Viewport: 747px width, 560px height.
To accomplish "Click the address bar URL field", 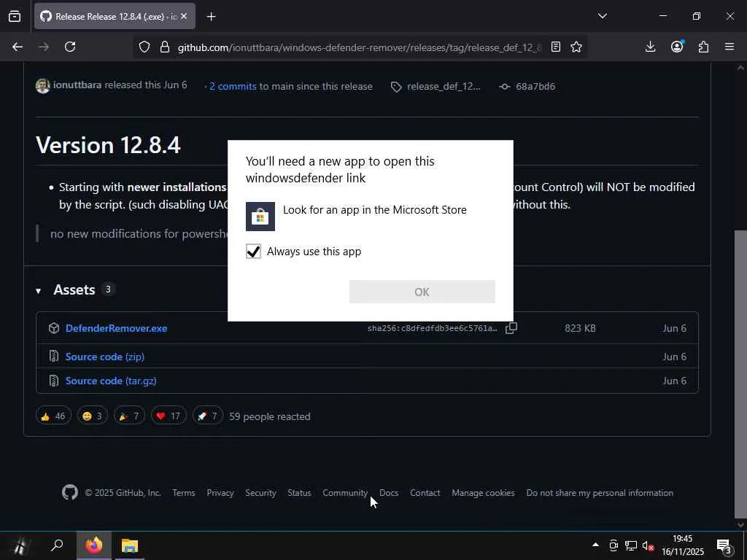I will [x=360, y=47].
